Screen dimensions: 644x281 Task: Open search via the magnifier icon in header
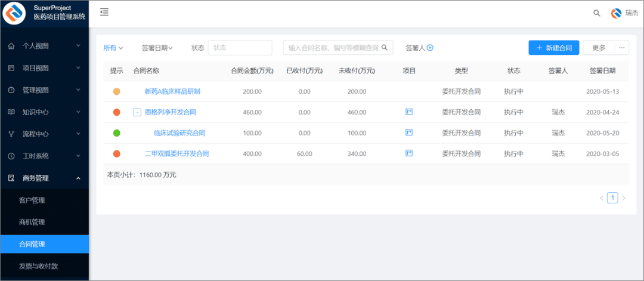pos(597,13)
